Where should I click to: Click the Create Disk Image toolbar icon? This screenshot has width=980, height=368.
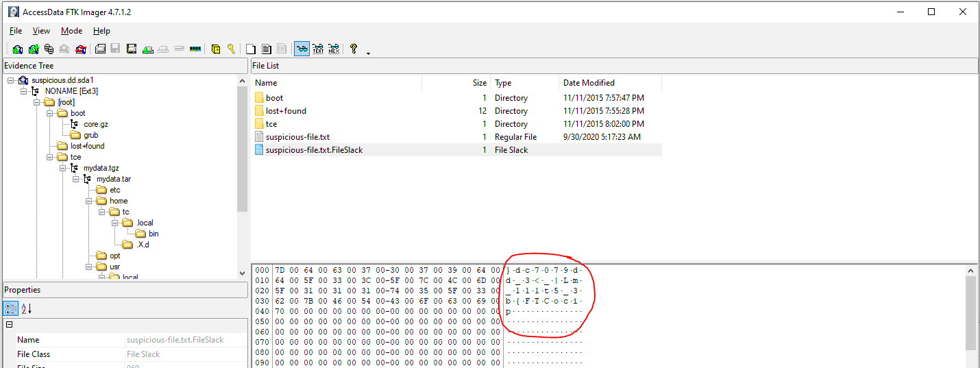tap(100, 49)
